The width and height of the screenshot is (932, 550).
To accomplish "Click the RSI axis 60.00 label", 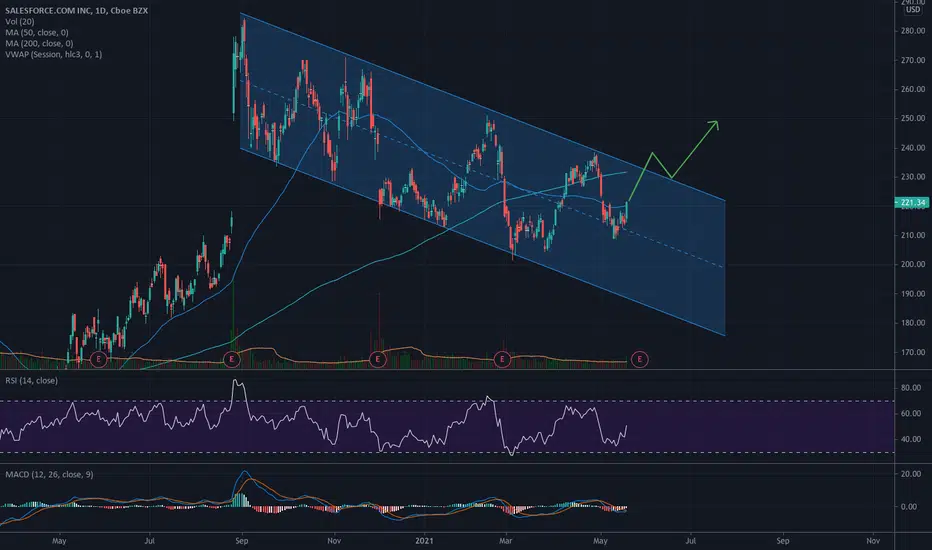I will (911, 413).
